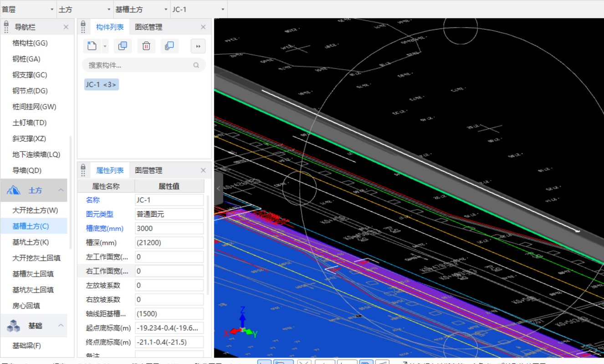Select 基坑灰土回填 in navigation
The image size is (604, 364).
pyautogui.click(x=33, y=290)
